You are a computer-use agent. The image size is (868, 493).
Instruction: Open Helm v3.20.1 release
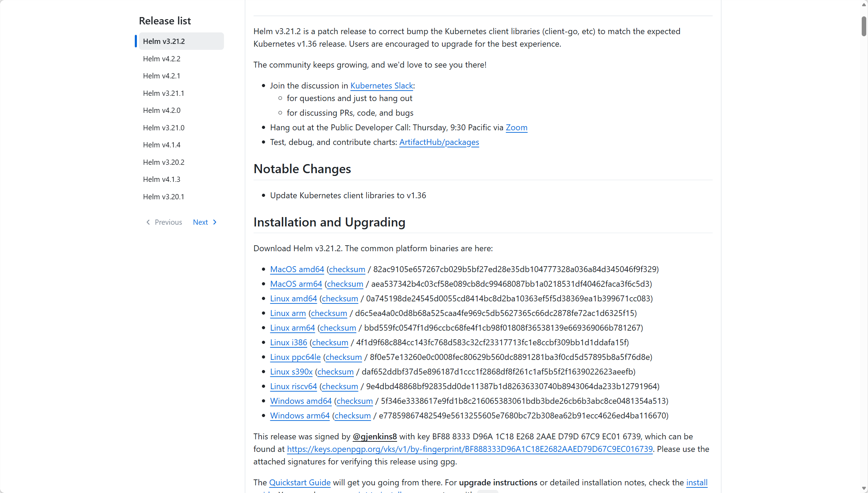coord(163,197)
